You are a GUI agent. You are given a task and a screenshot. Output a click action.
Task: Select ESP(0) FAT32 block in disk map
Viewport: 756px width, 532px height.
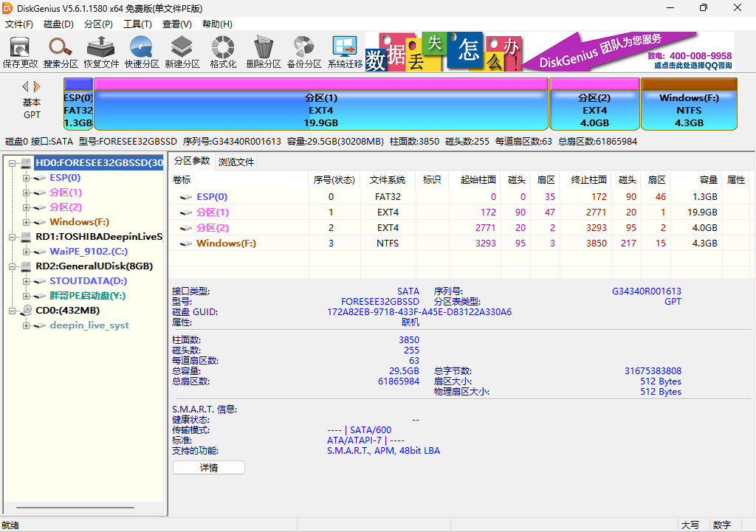pyautogui.click(x=78, y=104)
